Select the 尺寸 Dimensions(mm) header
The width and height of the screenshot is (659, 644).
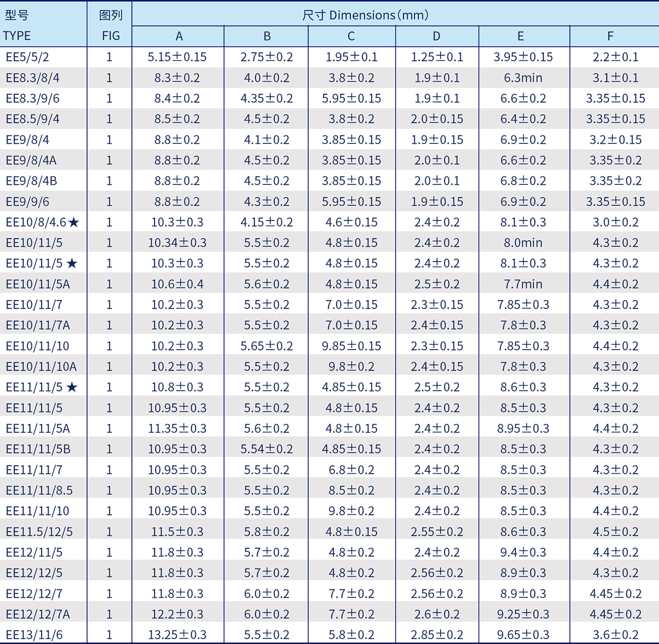[365, 15]
